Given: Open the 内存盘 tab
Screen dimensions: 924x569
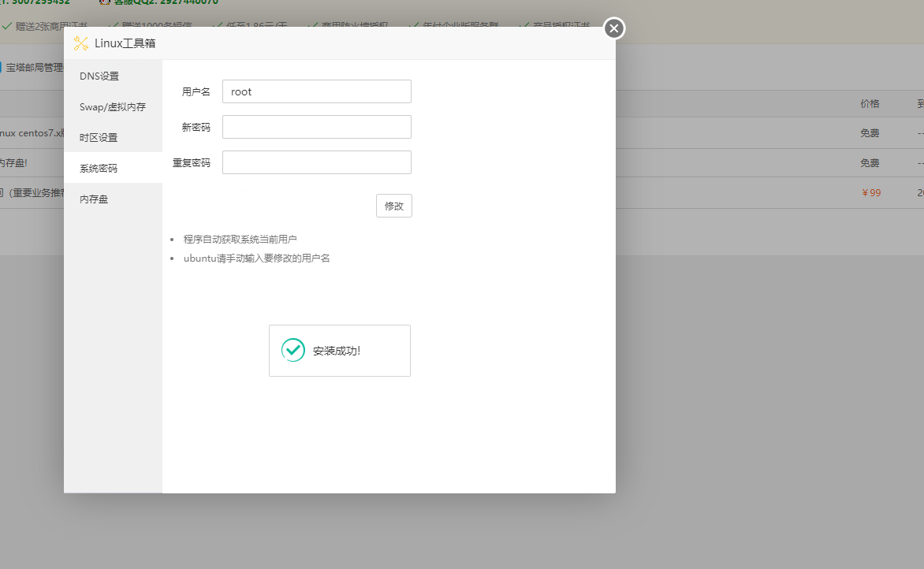Looking at the screenshot, I should [x=114, y=199].
